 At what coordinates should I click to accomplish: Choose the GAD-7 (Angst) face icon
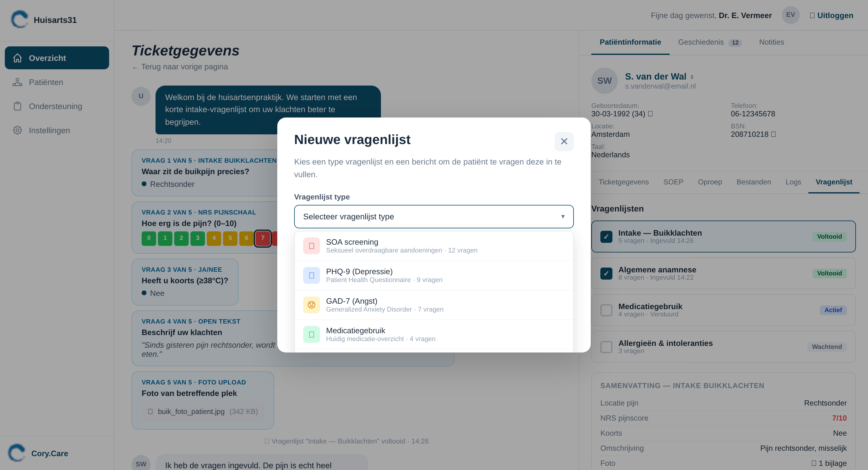pos(311,305)
